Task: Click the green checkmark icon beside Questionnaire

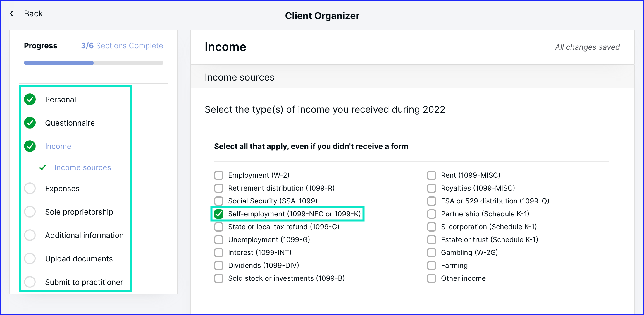Action: (x=30, y=123)
